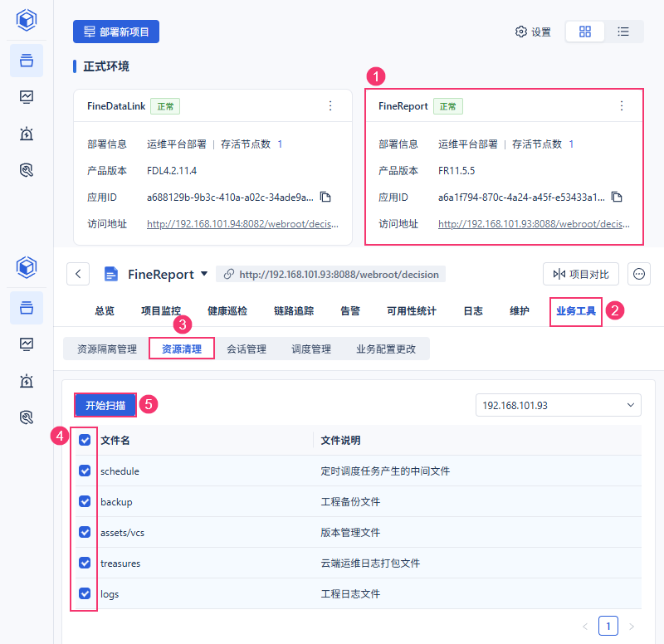Uncheck the logs row checkbox
This screenshot has width=664, height=644.
coord(85,593)
